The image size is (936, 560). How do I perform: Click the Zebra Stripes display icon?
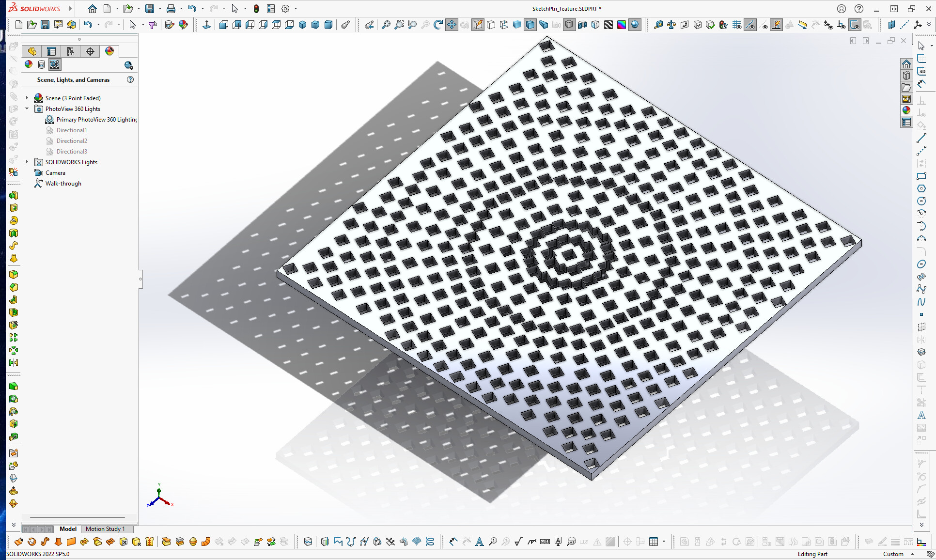[608, 25]
